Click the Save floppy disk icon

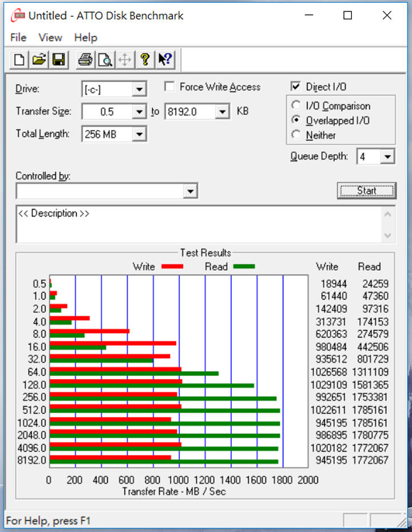tap(58, 59)
